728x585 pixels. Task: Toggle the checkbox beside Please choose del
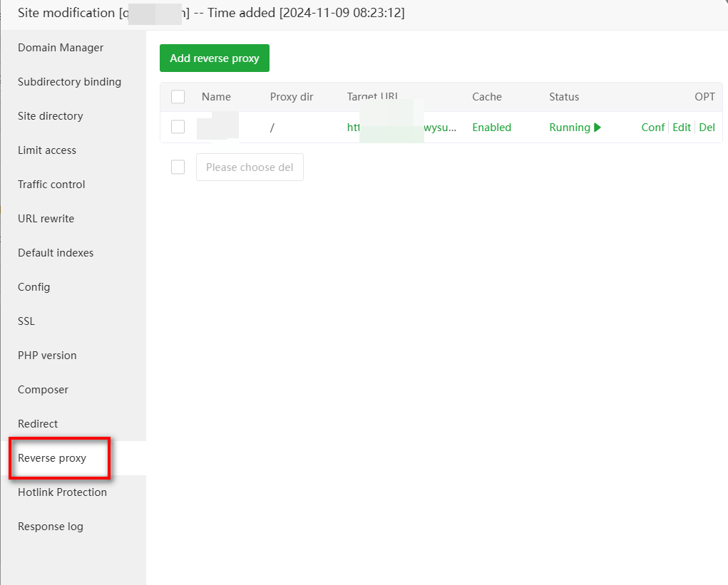pyautogui.click(x=178, y=167)
